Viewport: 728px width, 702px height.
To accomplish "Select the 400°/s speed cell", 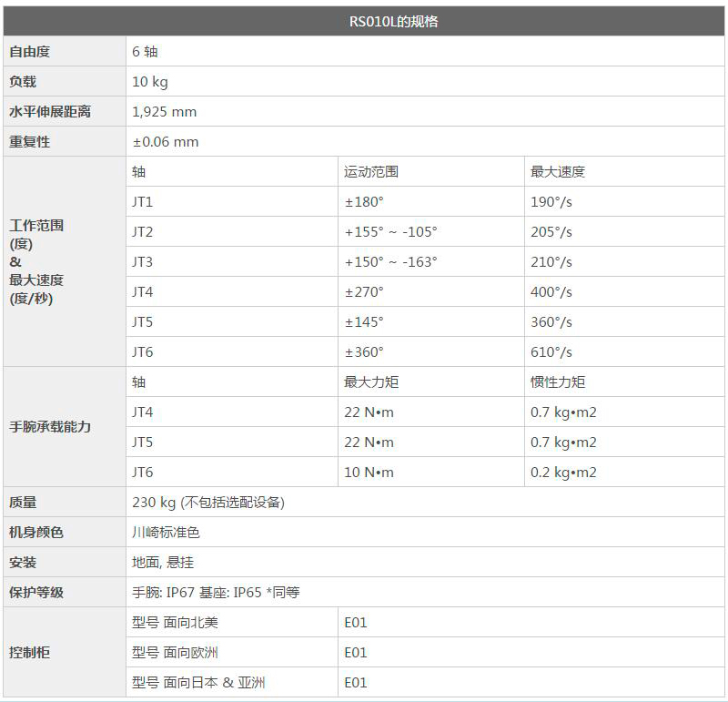I will coord(551,291).
